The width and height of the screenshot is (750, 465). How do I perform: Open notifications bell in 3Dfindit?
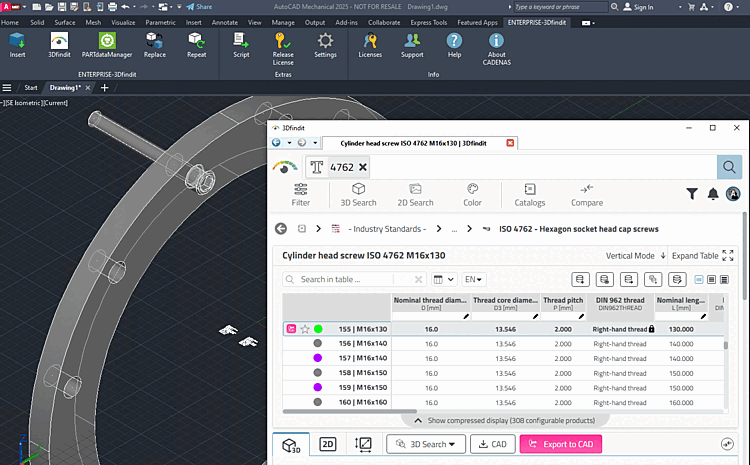coord(713,194)
